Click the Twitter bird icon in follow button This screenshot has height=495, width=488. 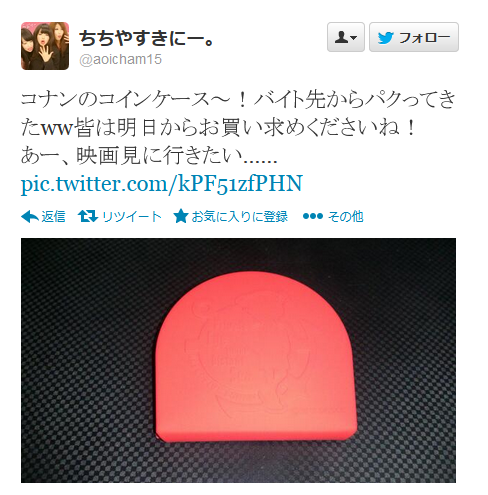[386, 38]
